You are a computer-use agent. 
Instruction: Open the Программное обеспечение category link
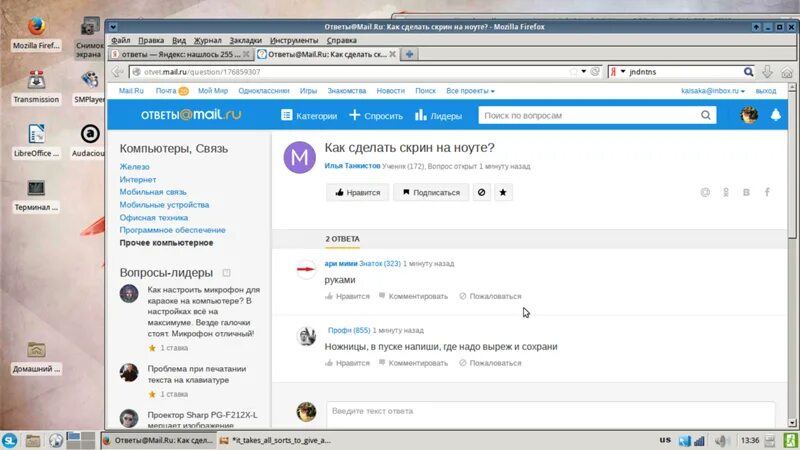tap(172, 230)
